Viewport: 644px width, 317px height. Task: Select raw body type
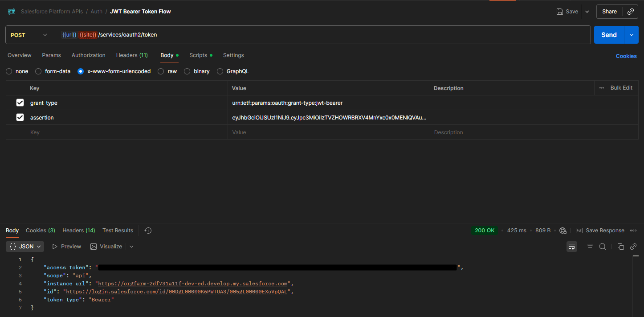click(161, 71)
